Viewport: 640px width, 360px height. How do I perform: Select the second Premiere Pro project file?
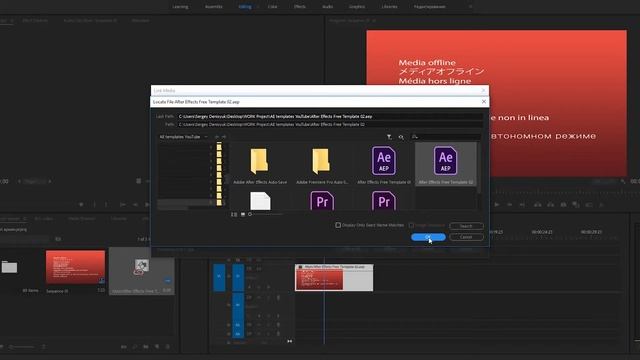384,200
